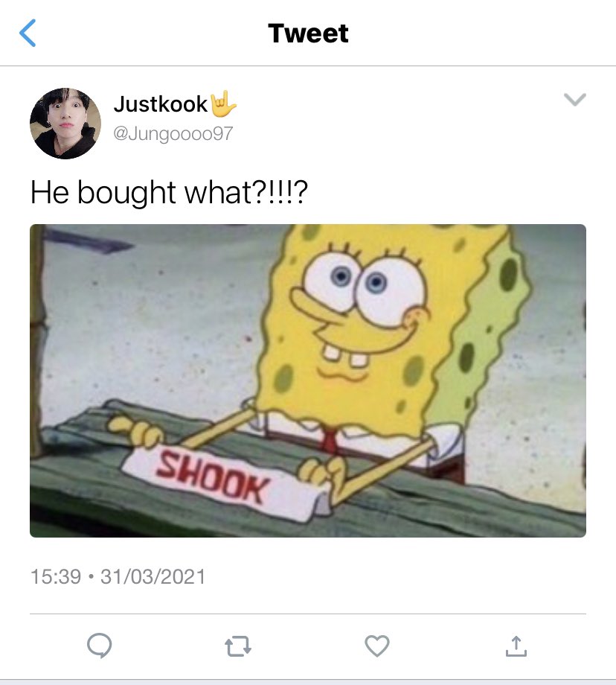The height and width of the screenshot is (685, 616).
Task: Expand the tweet options chevron
Action: (x=574, y=100)
